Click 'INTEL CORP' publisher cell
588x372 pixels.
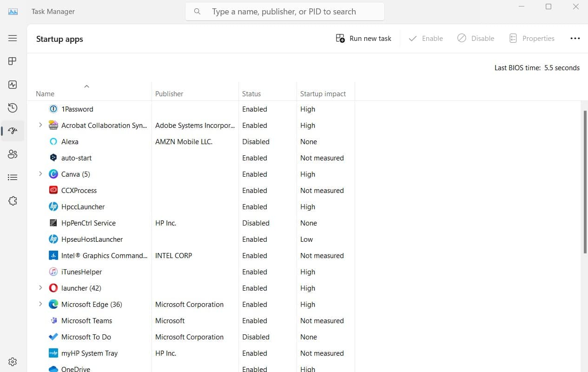click(173, 256)
